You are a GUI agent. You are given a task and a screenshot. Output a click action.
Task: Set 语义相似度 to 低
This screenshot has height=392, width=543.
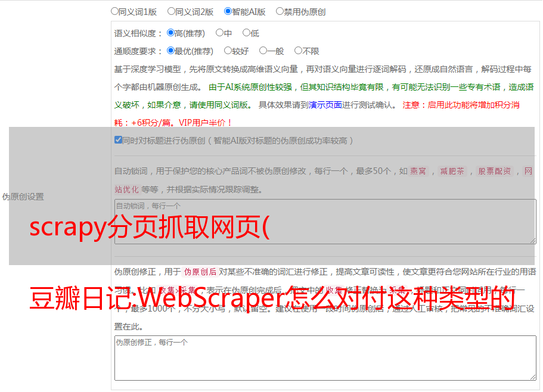coord(246,33)
